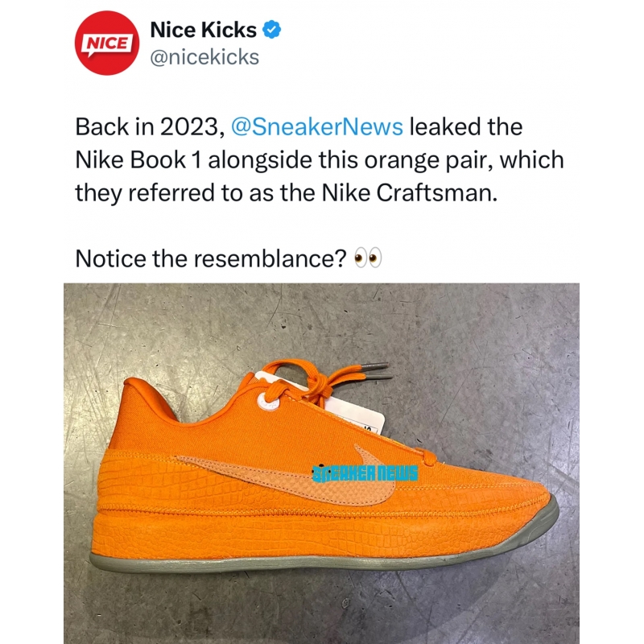Click the "Nike Book 1" text
Screen dimensions: 644x644
138,159
